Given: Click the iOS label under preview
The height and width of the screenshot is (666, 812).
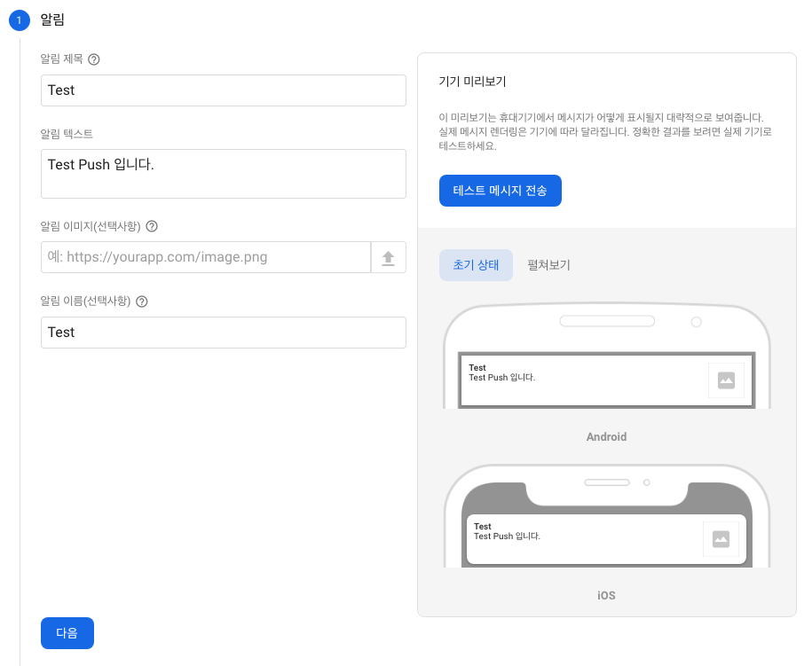Looking at the screenshot, I should (606, 596).
